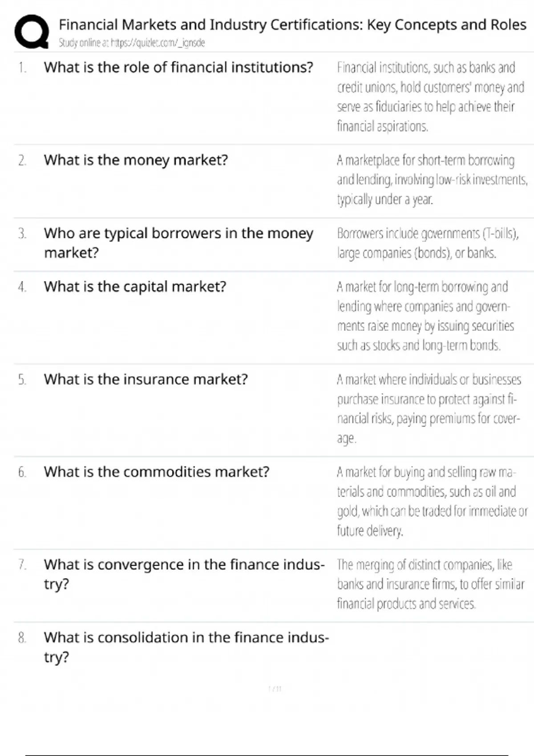The height and width of the screenshot is (756, 534).
Task: Select the consolidation in the finance industry question
Action: pyautogui.click(x=186, y=647)
